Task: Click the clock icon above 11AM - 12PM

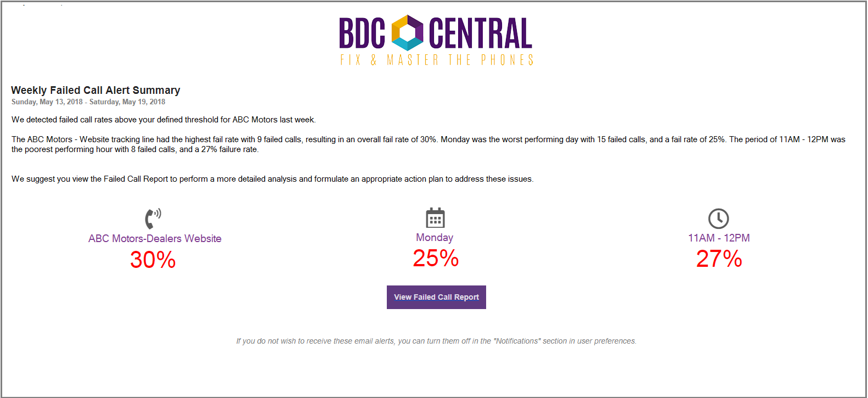Action: 719,218
